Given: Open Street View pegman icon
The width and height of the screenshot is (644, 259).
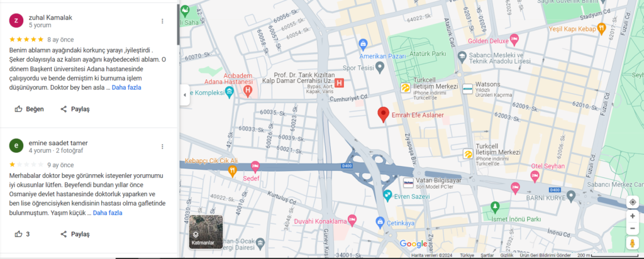Looking at the screenshot, I should tap(632, 243).
